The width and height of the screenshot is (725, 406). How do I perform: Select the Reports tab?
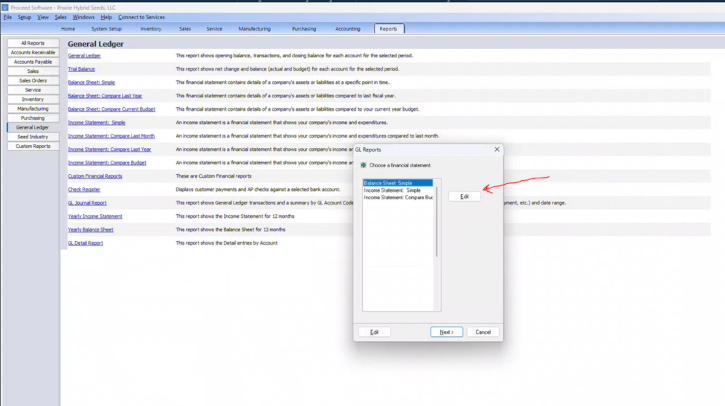click(x=388, y=29)
